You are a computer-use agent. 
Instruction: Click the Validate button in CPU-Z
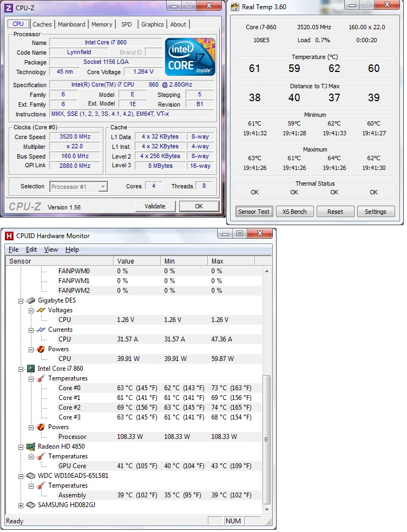click(155, 206)
